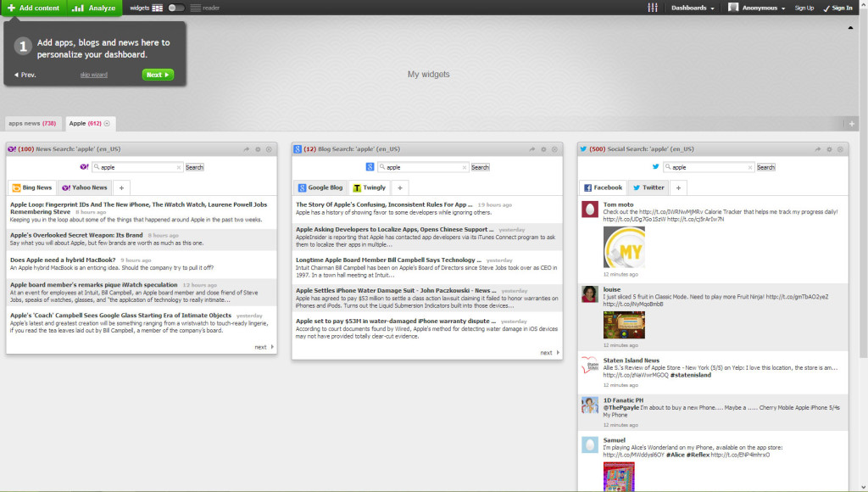This screenshot has height=492, width=868.
Task: Focus the Blog Search query field
Action: pos(423,167)
